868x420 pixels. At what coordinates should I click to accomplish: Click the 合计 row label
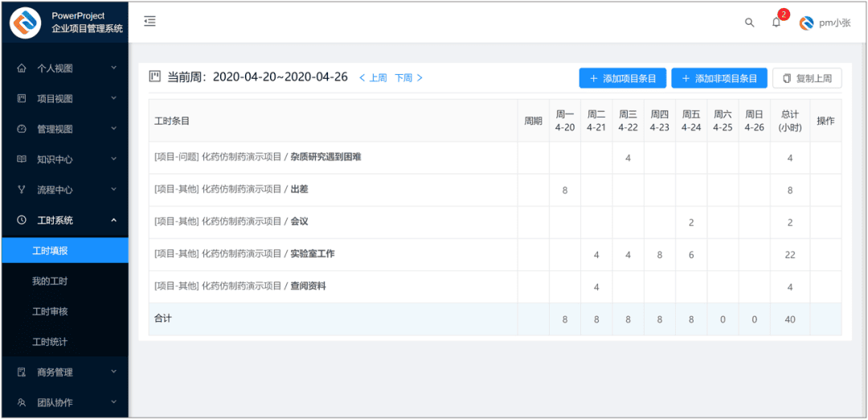coord(162,319)
